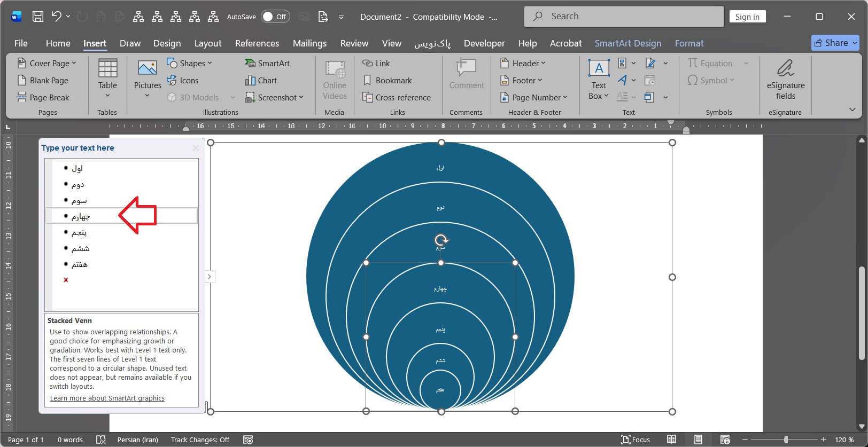Click the Search box in title bar
Image resolution: width=868 pixels, height=447 pixels.
[x=624, y=17]
